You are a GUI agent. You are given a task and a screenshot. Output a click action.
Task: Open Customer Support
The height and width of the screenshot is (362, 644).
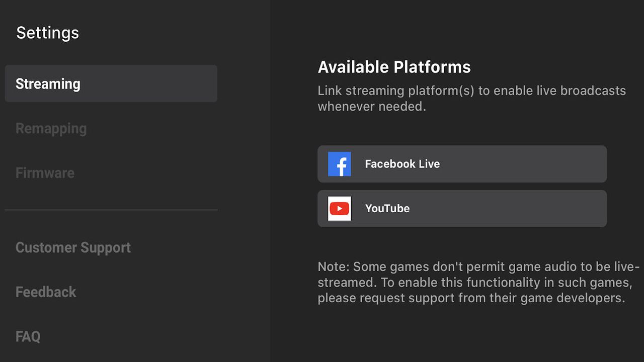73,247
